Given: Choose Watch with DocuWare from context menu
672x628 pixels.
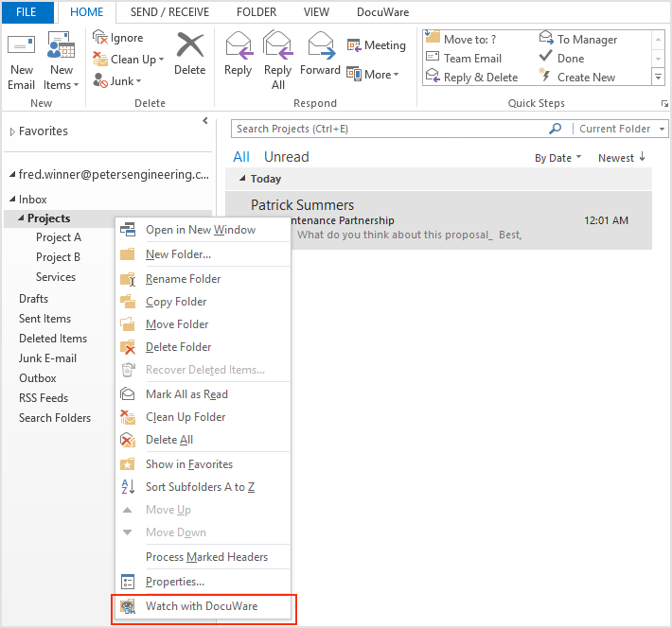Looking at the screenshot, I should pyautogui.click(x=201, y=606).
